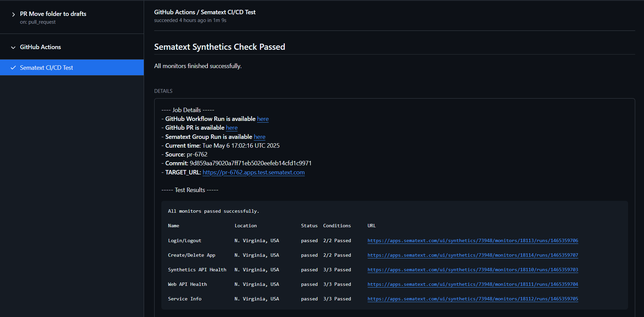
Task: Click the Service Info name cell
Action: tap(185, 299)
